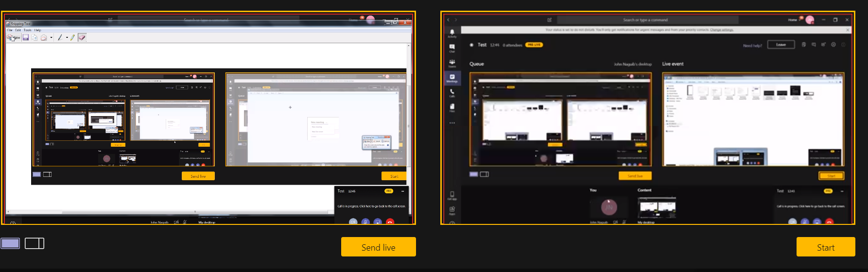This screenshot has height=272, width=868.
Task: Click the large Start button
Action: (825, 247)
